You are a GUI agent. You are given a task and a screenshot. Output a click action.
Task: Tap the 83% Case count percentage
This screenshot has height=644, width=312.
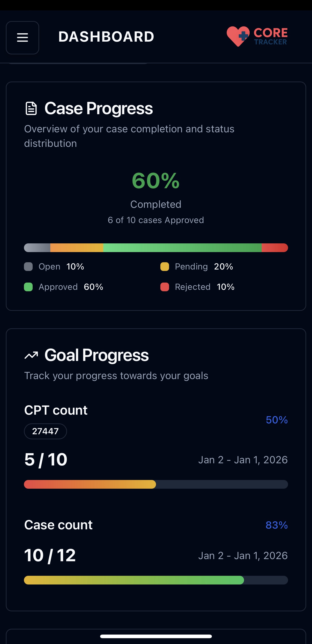click(x=276, y=525)
